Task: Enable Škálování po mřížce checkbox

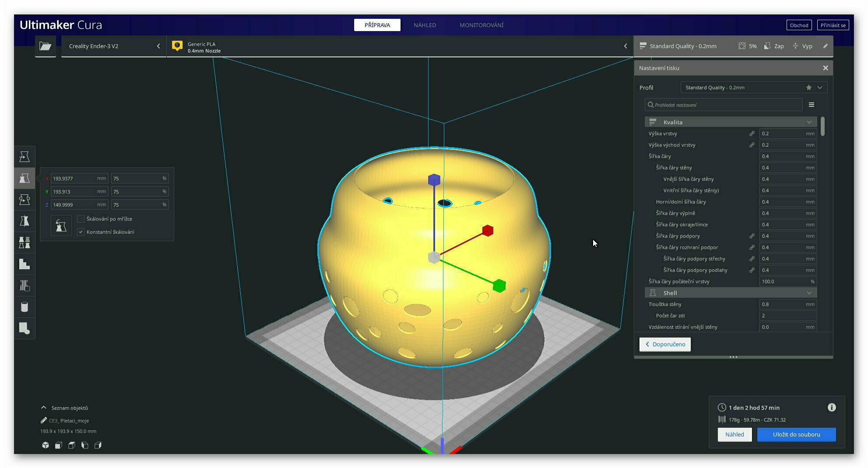Action: 81,219
